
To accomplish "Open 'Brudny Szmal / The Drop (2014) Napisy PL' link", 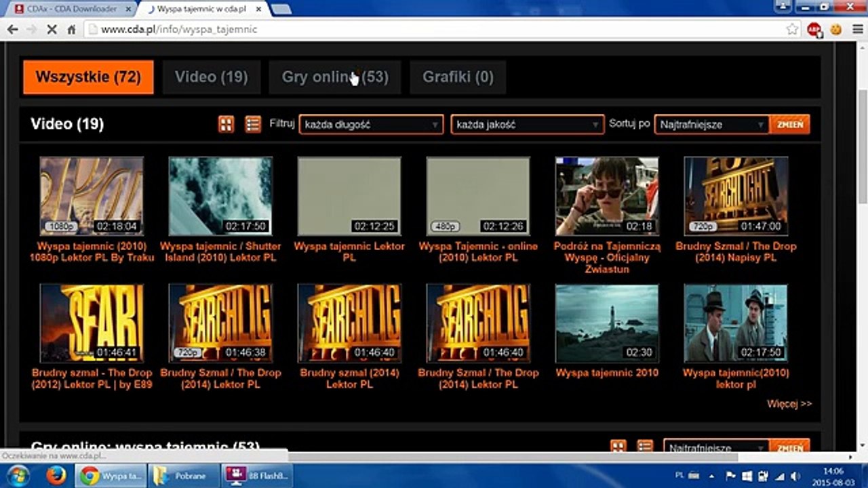I will click(736, 252).
